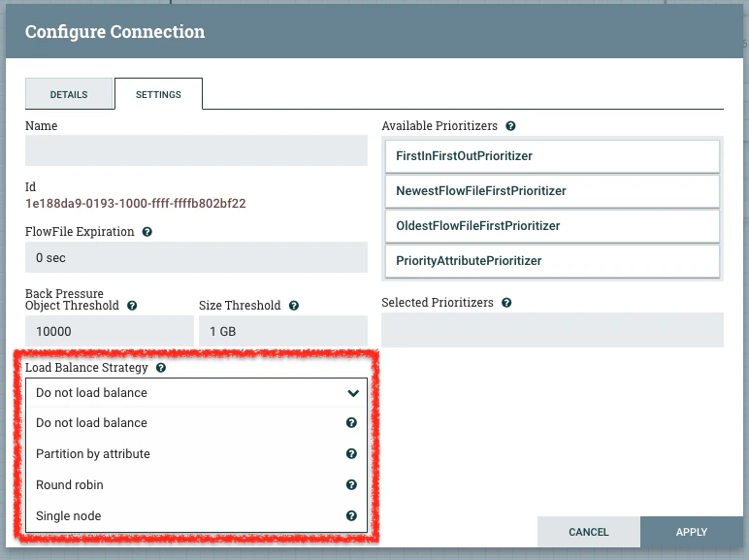Show help for Back Pressure Object Threshold

132,306
